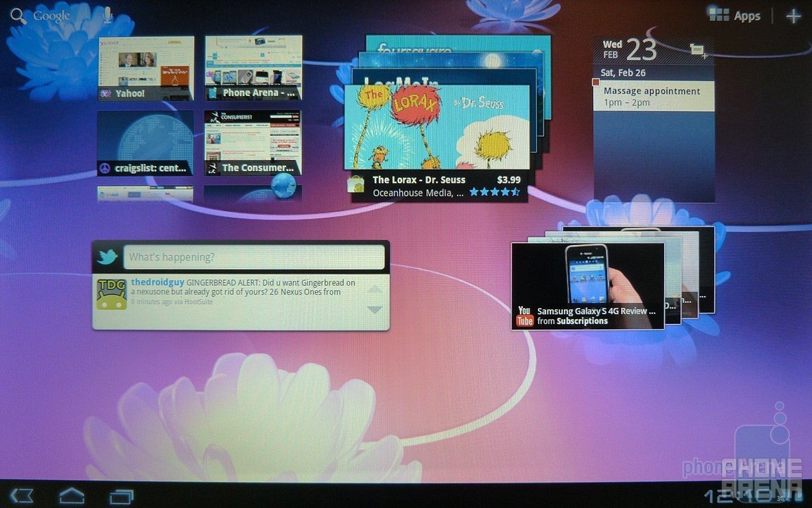Select The Lorax star rating
812x508 pixels.
point(494,192)
